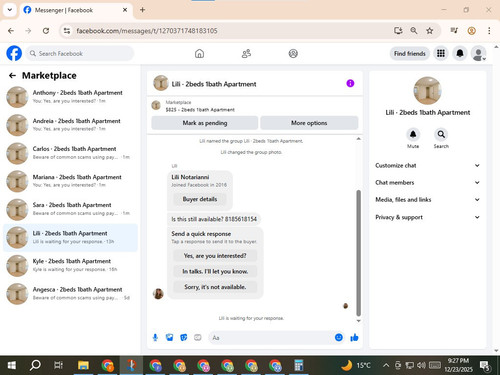Open the Andreia 2beds 1bath Apartment chat
This screenshot has height=375, width=500.
coord(70,125)
